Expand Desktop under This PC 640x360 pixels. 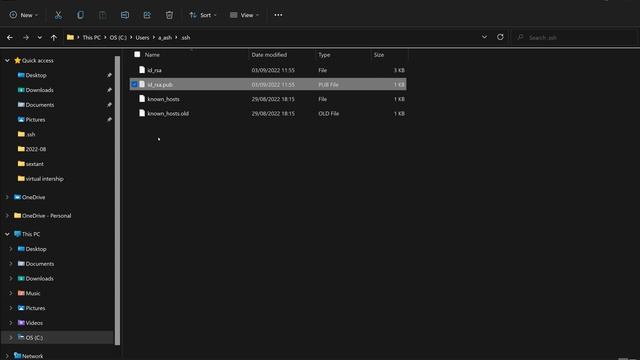tap(11, 249)
